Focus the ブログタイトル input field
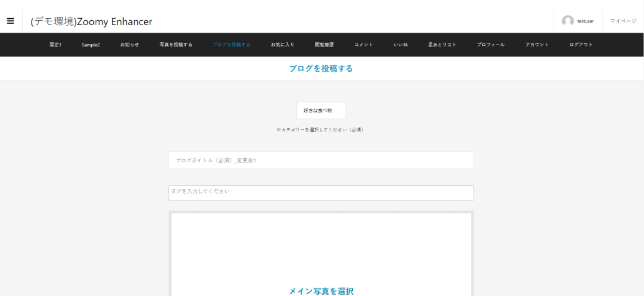This screenshot has width=644, height=296. pyautogui.click(x=321, y=160)
